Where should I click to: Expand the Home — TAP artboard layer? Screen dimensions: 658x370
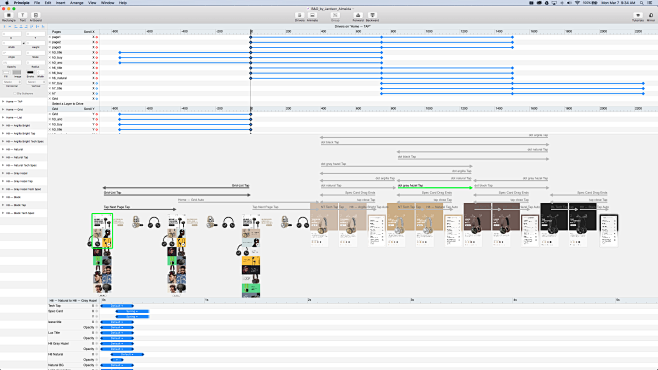pyautogui.click(x=3, y=102)
